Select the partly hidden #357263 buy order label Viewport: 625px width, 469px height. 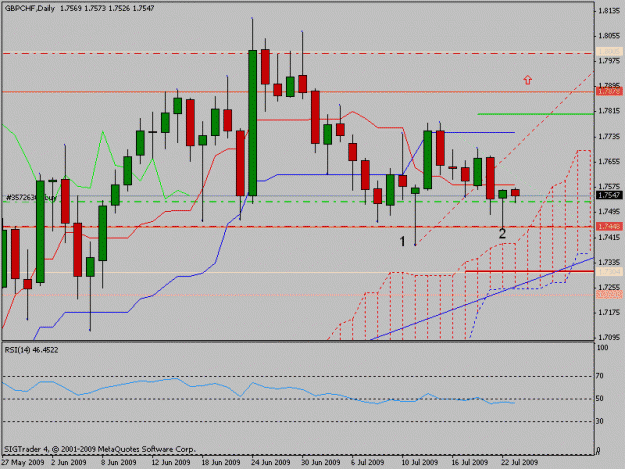point(31,197)
